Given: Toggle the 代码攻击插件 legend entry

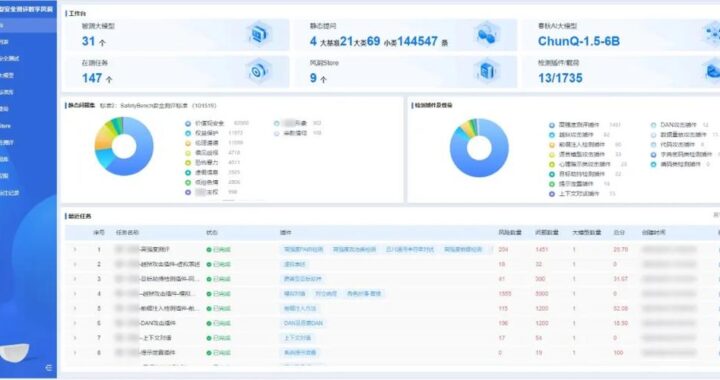Looking at the screenshot, I should (x=678, y=145).
